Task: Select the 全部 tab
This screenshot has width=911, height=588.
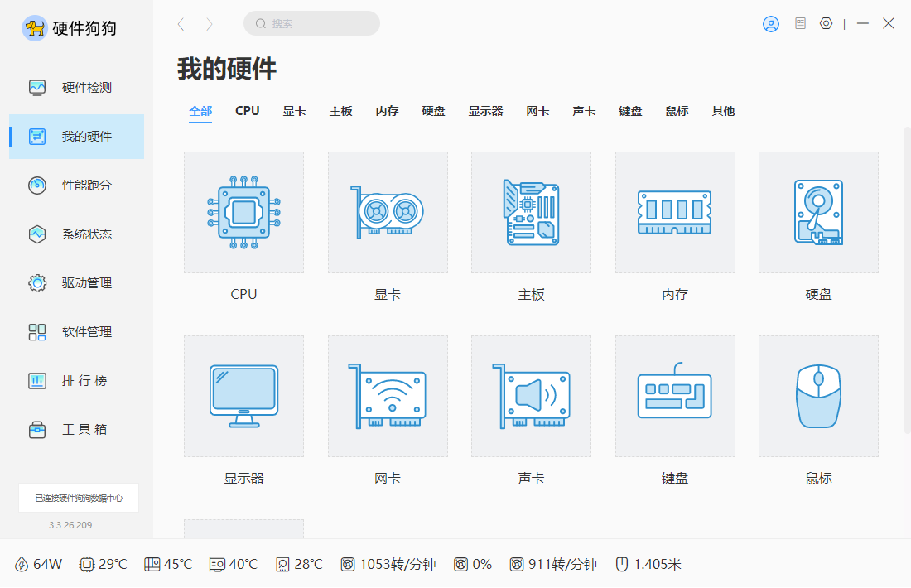Action: [x=200, y=110]
